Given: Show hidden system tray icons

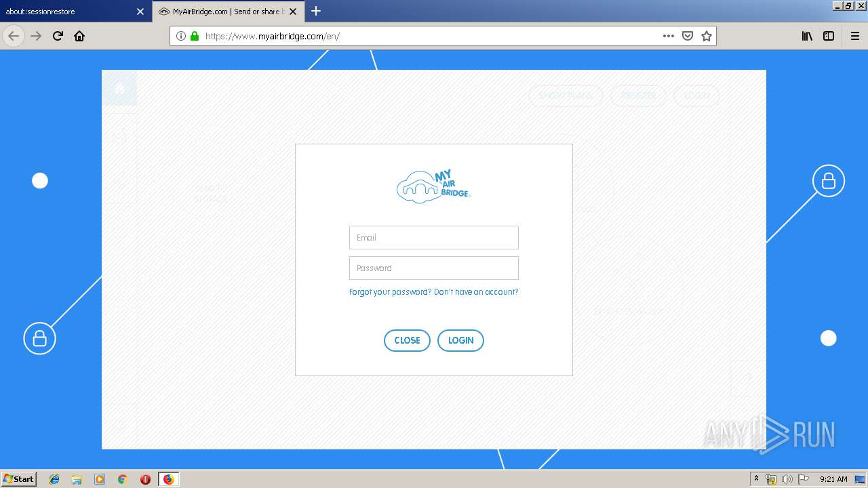Looking at the screenshot, I should click(757, 479).
